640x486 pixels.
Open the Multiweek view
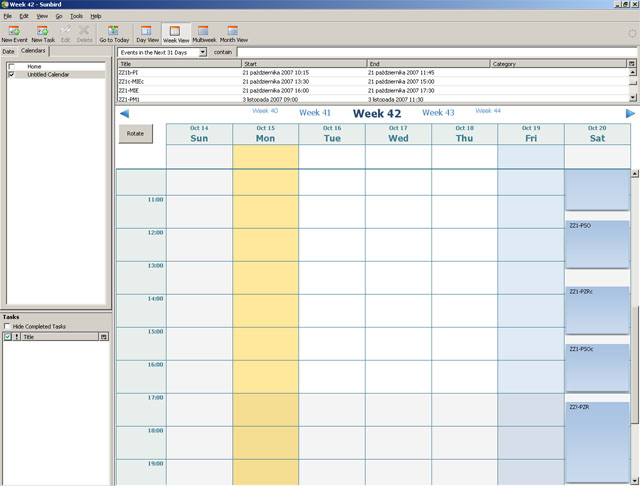tap(204, 33)
